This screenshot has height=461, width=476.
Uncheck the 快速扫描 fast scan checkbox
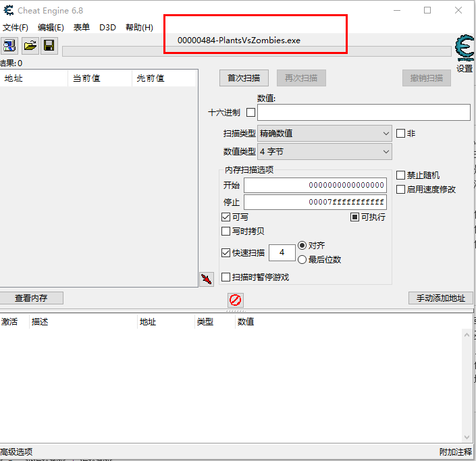click(226, 252)
